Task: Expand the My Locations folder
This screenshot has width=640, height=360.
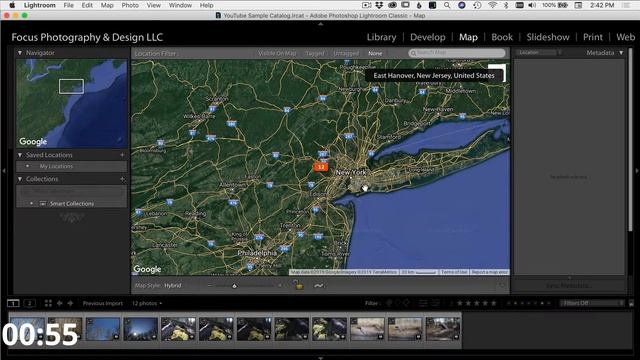Action: pyautogui.click(x=27, y=166)
